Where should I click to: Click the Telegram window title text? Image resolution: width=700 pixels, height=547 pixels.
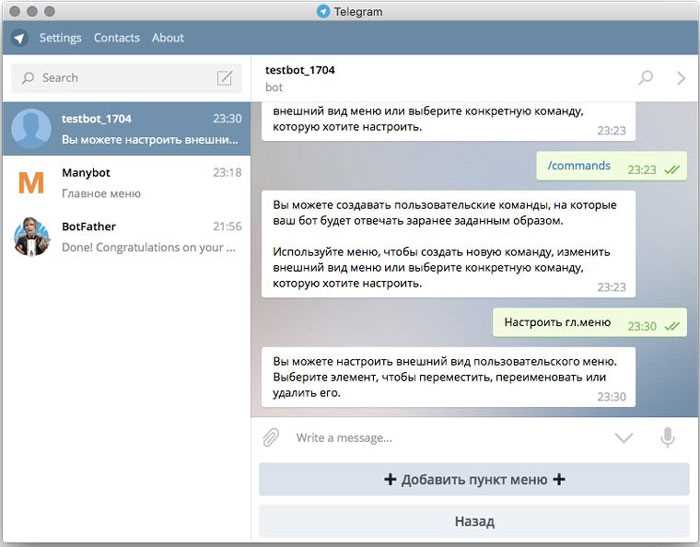click(x=358, y=12)
